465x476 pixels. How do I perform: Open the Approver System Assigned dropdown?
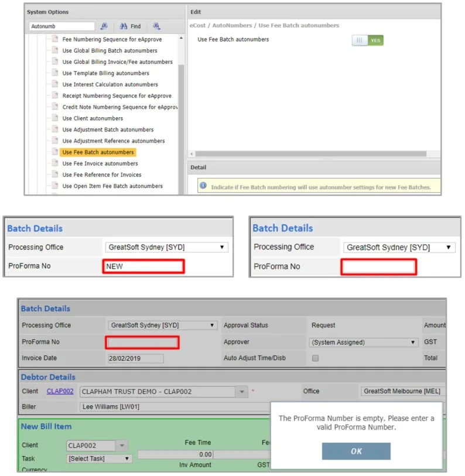pyautogui.click(x=363, y=343)
